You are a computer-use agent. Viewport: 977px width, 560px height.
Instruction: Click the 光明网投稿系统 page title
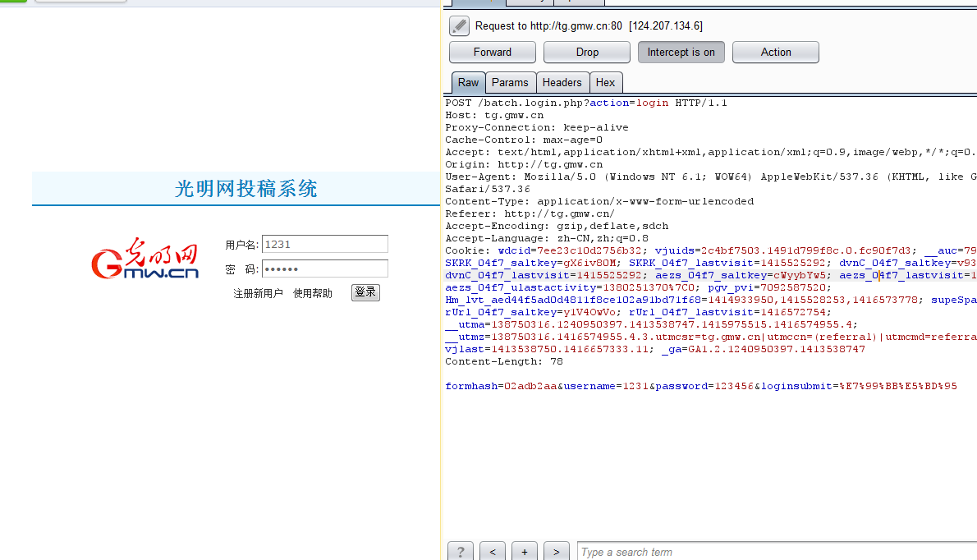pyautogui.click(x=245, y=189)
